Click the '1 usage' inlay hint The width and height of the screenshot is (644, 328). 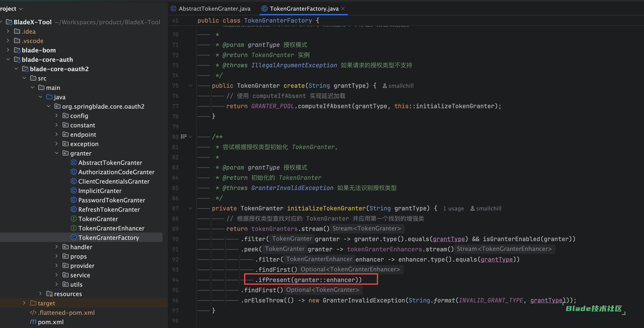tap(453, 209)
